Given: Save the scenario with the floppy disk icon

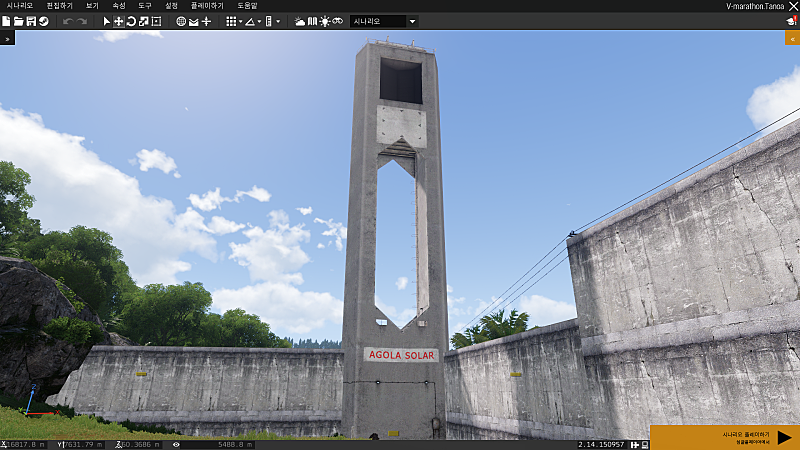Looking at the screenshot, I should pos(31,21).
